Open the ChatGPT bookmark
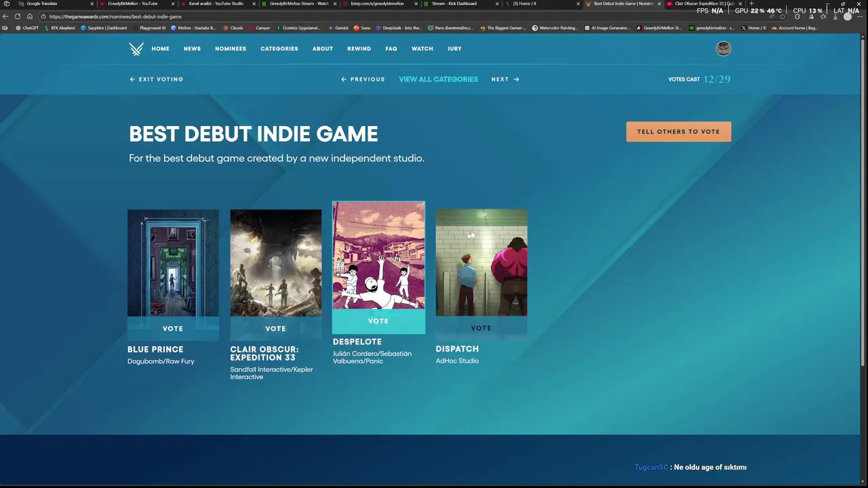The image size is (868, 488). point(26,28)
